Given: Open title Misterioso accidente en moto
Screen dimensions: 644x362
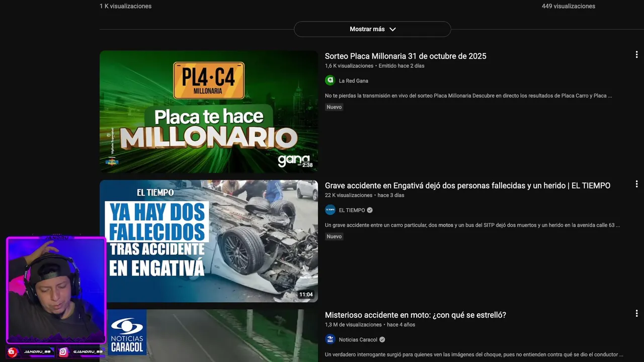Looking at the screenshot, I should click(x=416, y=315).
